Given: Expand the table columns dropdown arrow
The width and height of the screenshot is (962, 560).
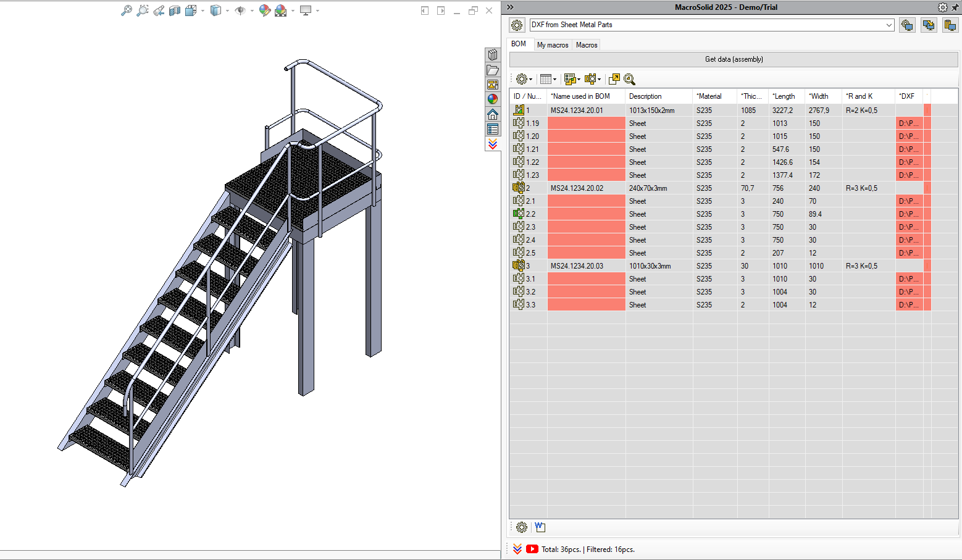Looking at the screenshot, I should [x=554, y=79].
